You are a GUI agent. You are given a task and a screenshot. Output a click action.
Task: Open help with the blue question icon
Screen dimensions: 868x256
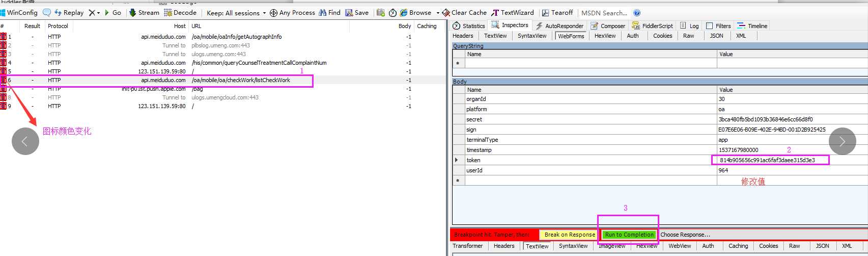(637, 13)
